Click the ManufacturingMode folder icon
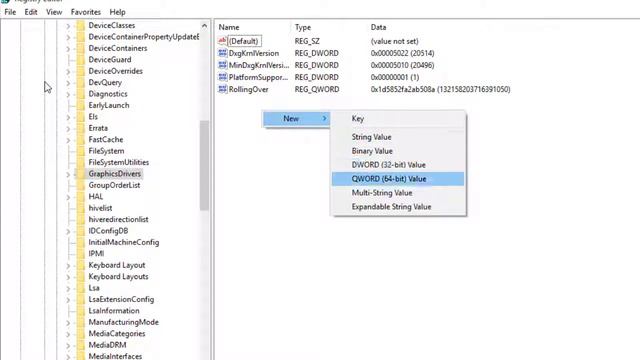This screenshot has height=360, width=640. (x=80, y=322)
